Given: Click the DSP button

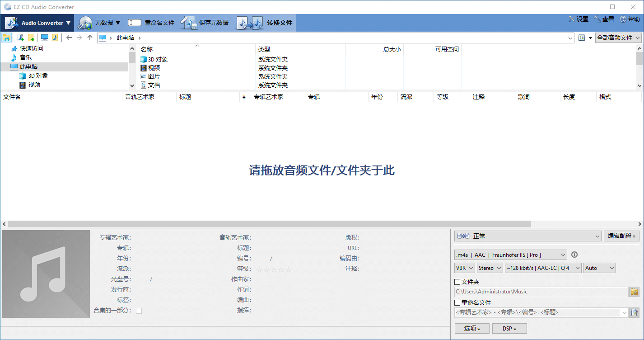Looking at the screenshot, I should (509, 328).
